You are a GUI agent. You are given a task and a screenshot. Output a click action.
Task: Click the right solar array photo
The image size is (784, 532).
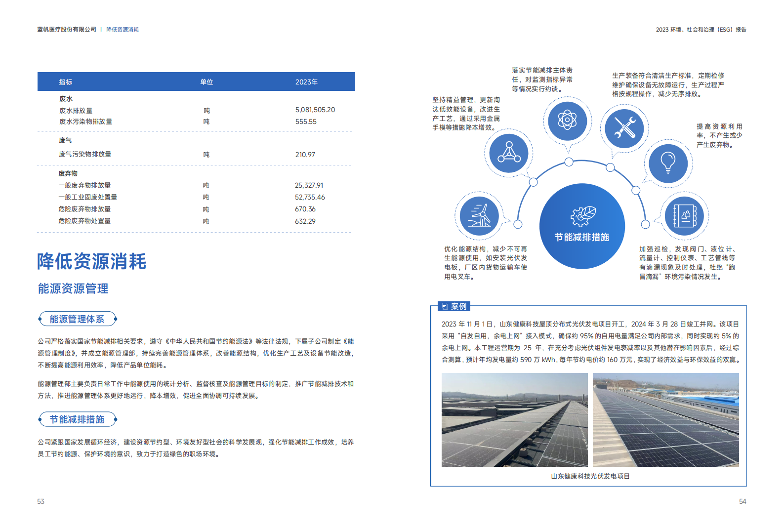click(x=665, y=419)
